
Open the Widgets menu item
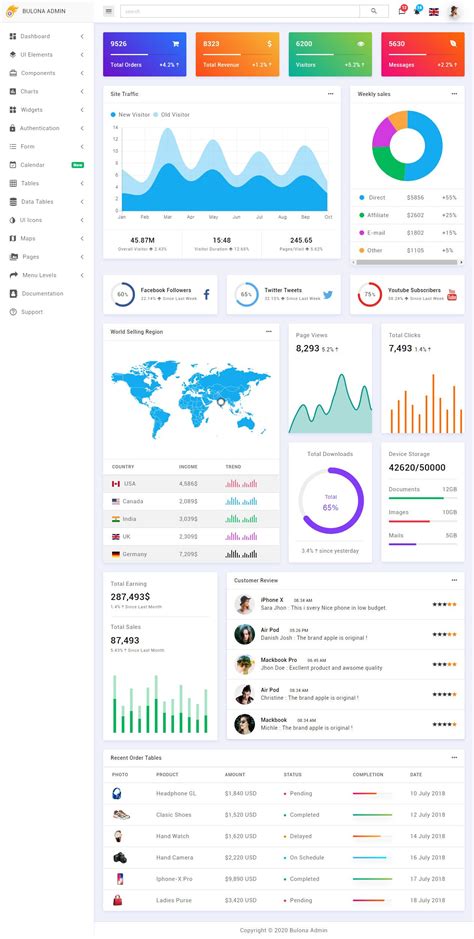click(47, 110)
